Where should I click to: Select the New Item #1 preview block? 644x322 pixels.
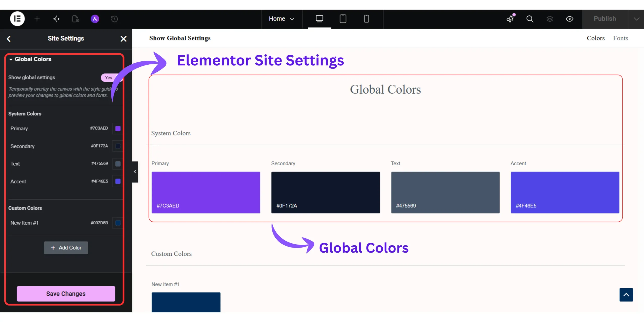186,302
